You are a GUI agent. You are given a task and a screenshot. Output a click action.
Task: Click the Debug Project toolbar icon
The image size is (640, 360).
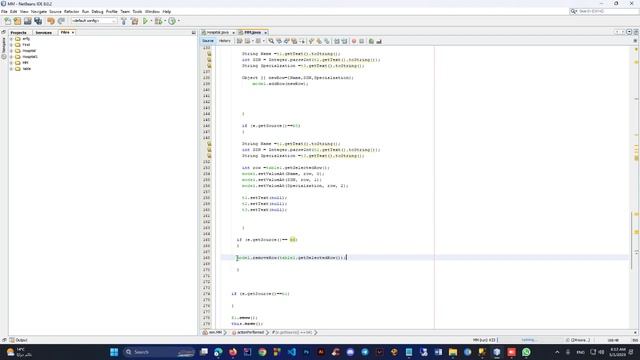[158, 21]
